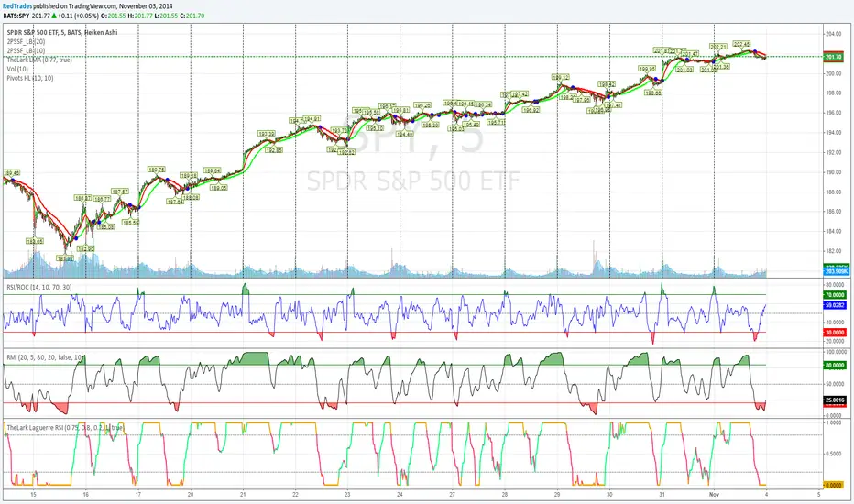This screenshot has height=504, width=854.
Task: Click the 194.91 pivot high label
Action: pyautogui.click(x=312, y=118)
